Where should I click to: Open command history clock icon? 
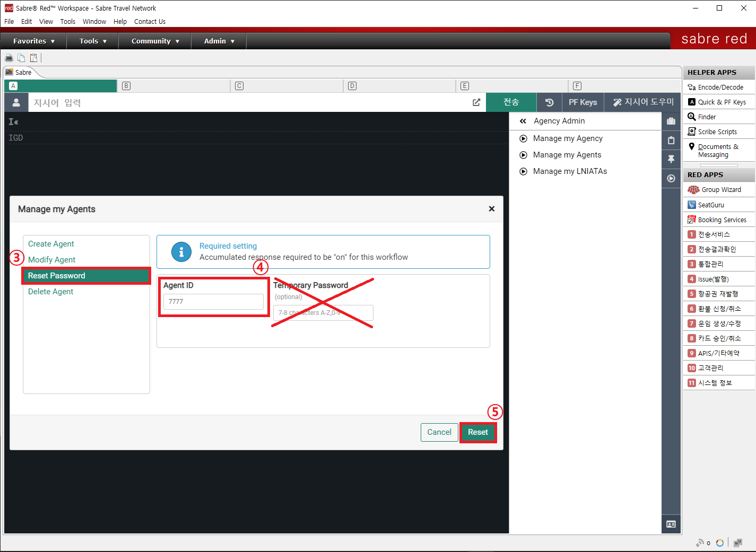coord(549,102)
